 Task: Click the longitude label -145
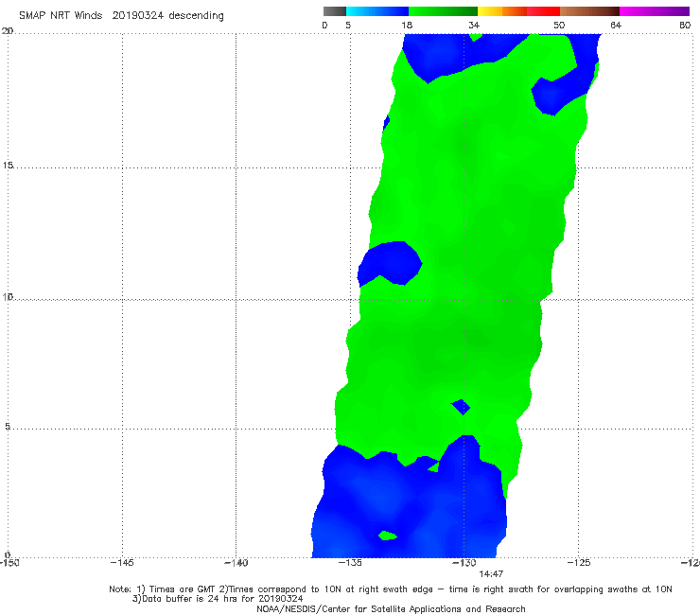(122, 563)
